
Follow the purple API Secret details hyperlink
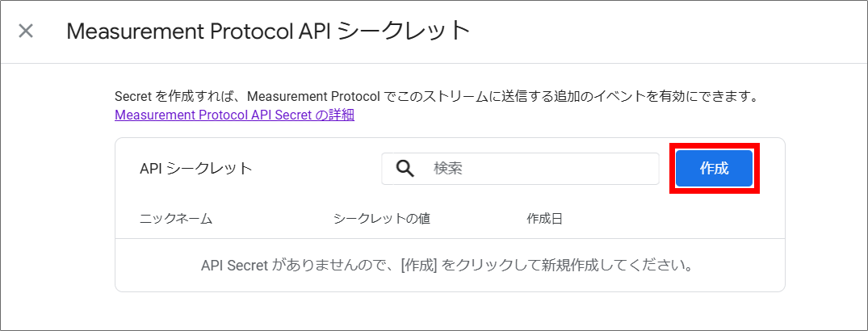tap(235, 115)
